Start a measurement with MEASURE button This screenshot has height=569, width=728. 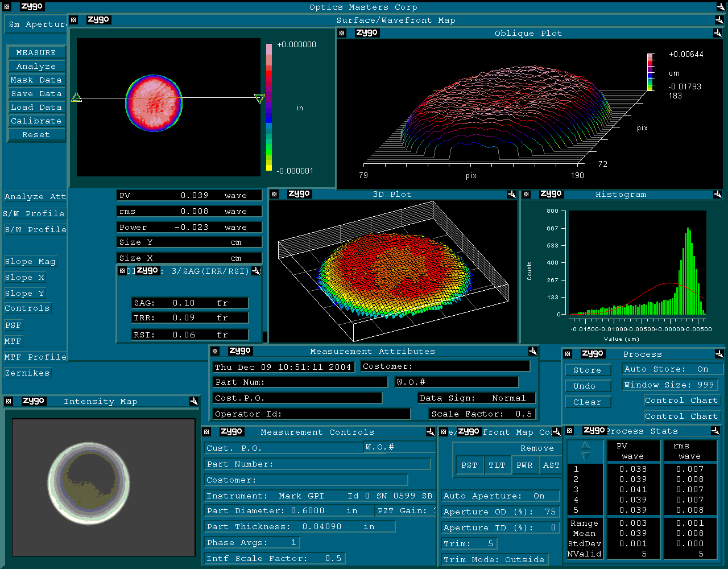(36, 52)
